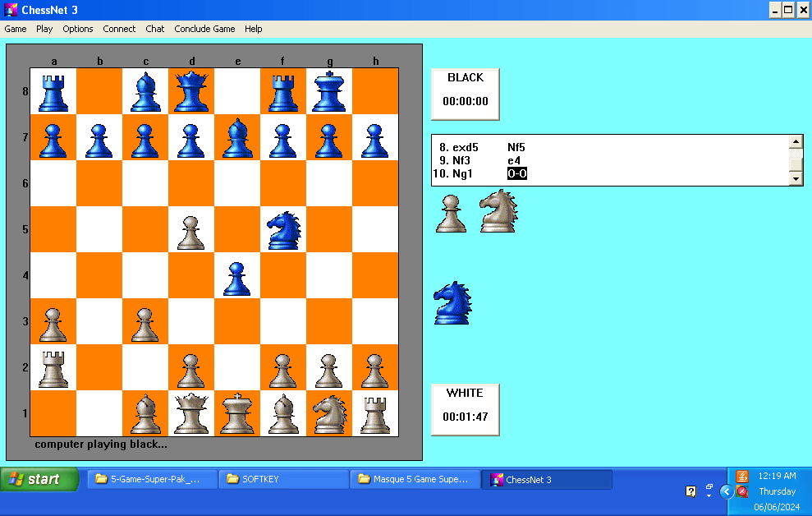Select the white knight on g1
The height and width of the screenshot is (516, 812).
point(329,413)
